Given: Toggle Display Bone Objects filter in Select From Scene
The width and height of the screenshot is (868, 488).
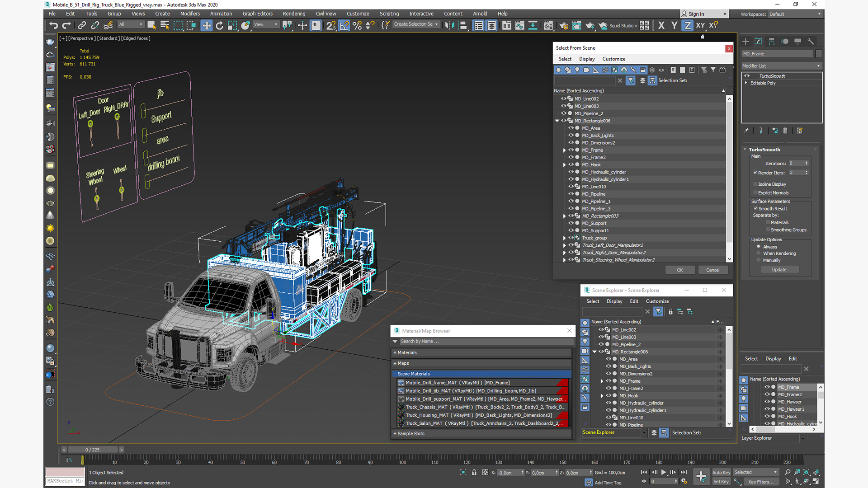Looking at the screenshot, I should [633, 70].
